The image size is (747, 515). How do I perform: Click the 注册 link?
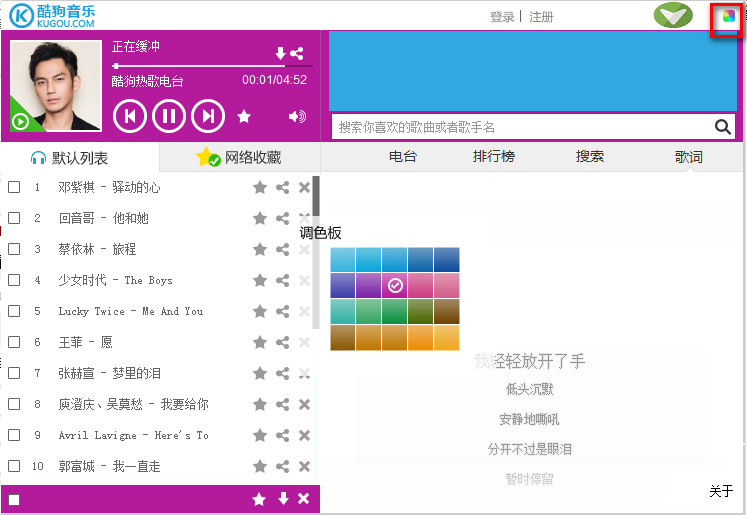[541, 17]
